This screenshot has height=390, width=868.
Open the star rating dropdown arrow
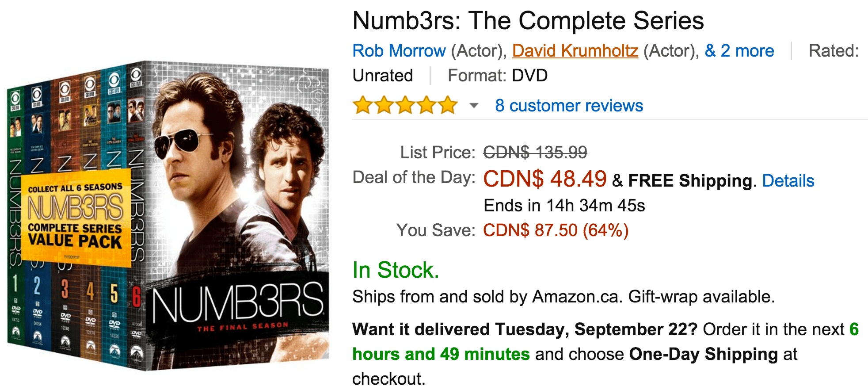(473, 106)
